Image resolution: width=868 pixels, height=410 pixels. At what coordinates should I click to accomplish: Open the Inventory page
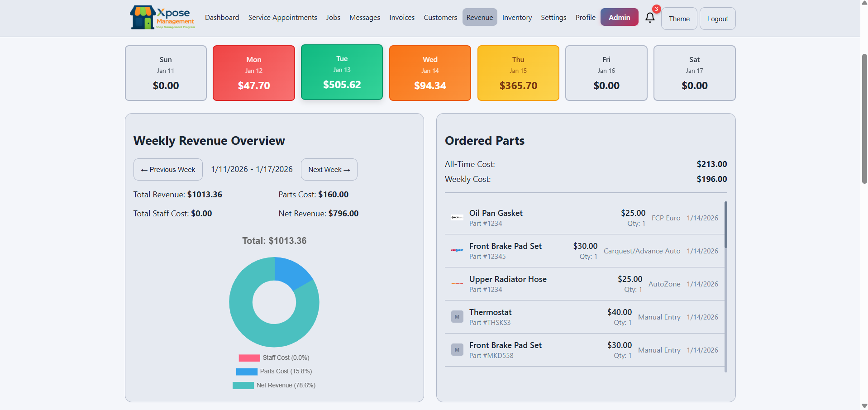click(517, 17)
